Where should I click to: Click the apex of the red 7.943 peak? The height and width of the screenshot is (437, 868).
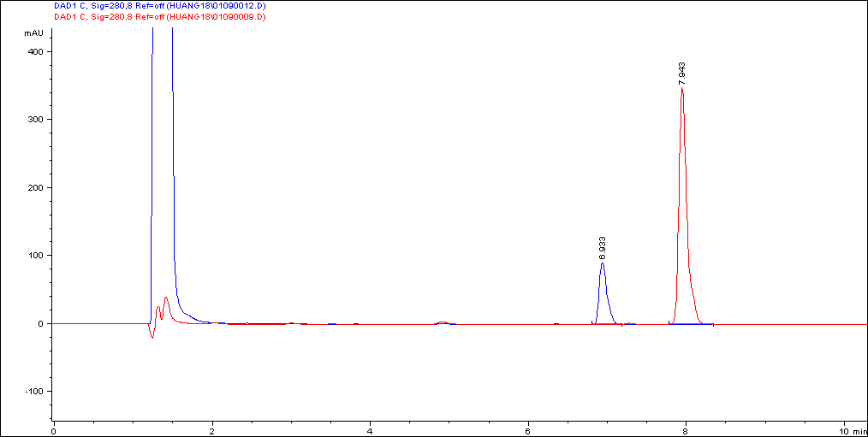coord(681,88)
